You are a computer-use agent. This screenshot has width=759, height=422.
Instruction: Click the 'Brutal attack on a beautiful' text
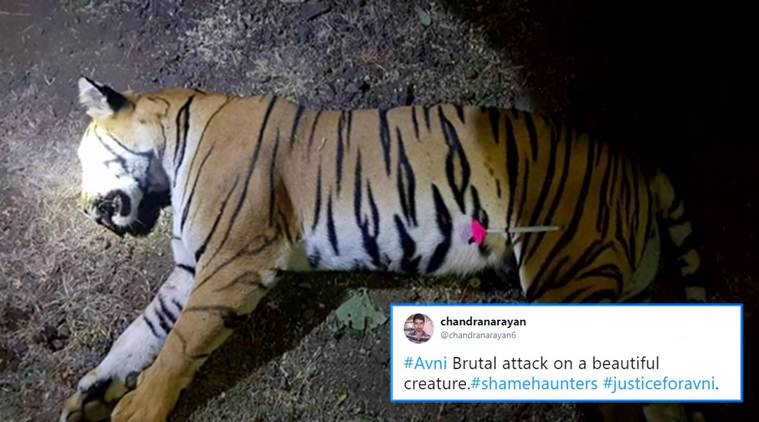coord(556,363)
